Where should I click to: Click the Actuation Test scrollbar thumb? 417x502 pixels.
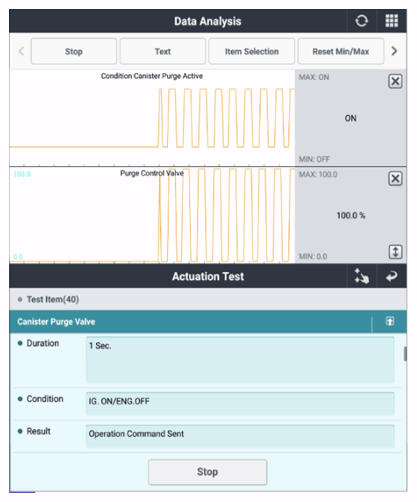pos(405,354)
